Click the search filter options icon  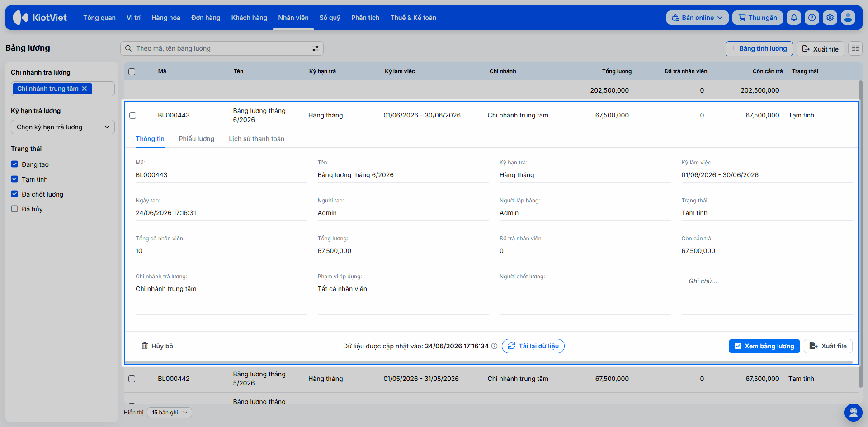coord(316,48)
